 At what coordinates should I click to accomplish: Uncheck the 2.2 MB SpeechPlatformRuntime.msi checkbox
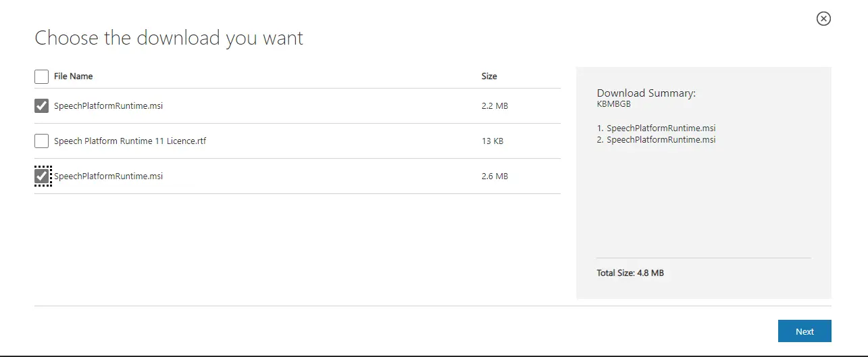click(41, 106)
